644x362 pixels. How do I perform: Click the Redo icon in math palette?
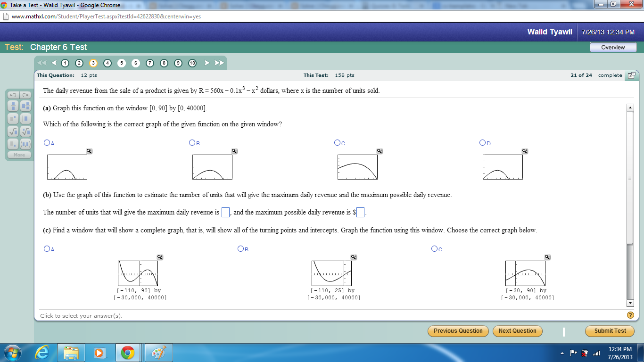[x=25, y=95]
